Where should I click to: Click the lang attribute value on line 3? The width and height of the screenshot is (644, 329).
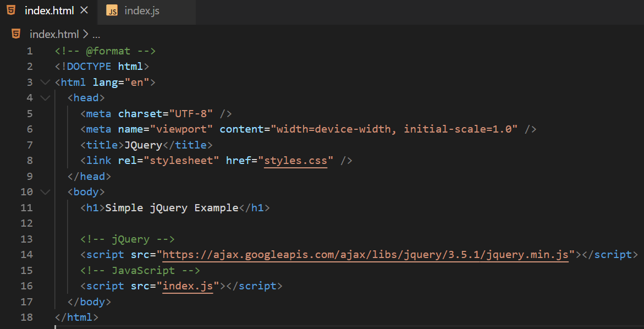[x=136, y=81]
